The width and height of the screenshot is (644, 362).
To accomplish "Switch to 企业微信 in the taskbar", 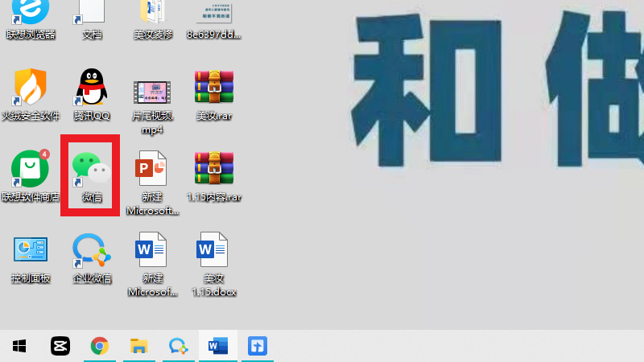I will tap(178, 346).
